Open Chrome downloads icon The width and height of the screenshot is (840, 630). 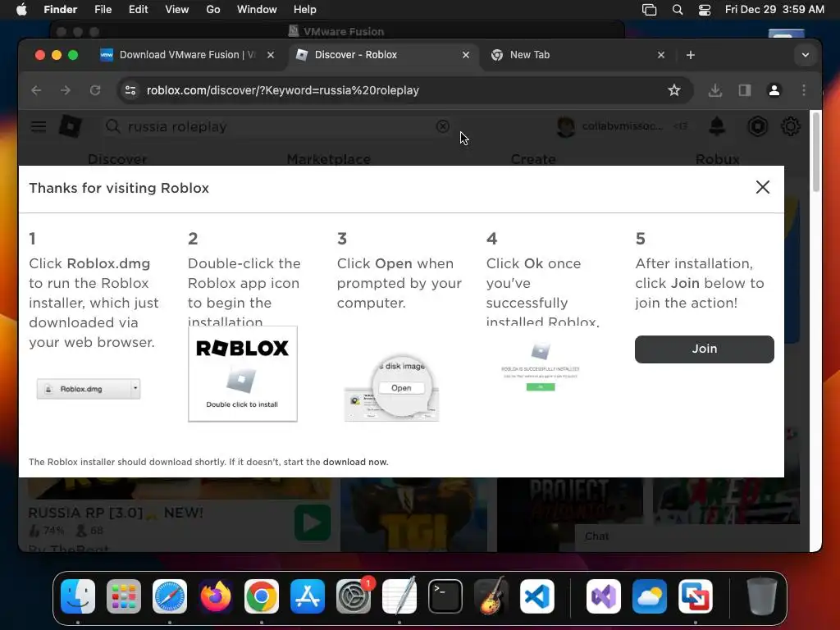click(x=714, y=90)
